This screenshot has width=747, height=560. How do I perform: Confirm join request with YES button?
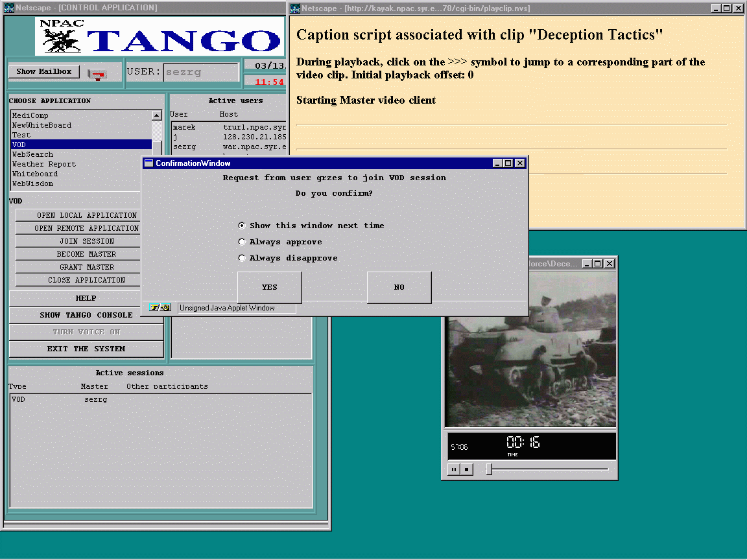(270, 287)
